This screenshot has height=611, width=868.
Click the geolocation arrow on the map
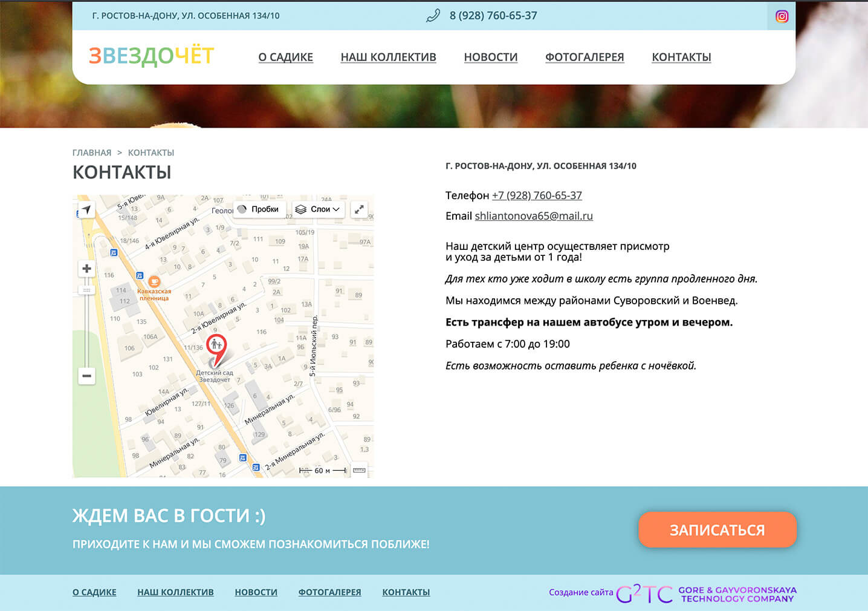pos(86,210)
